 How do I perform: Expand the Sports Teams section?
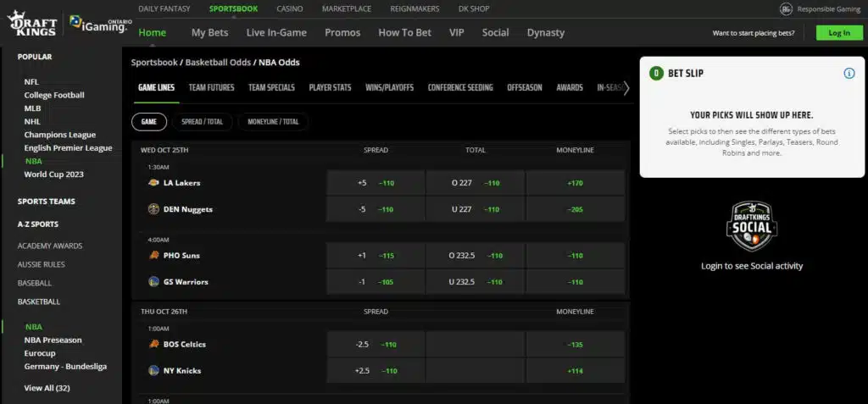tap(46, 202)
